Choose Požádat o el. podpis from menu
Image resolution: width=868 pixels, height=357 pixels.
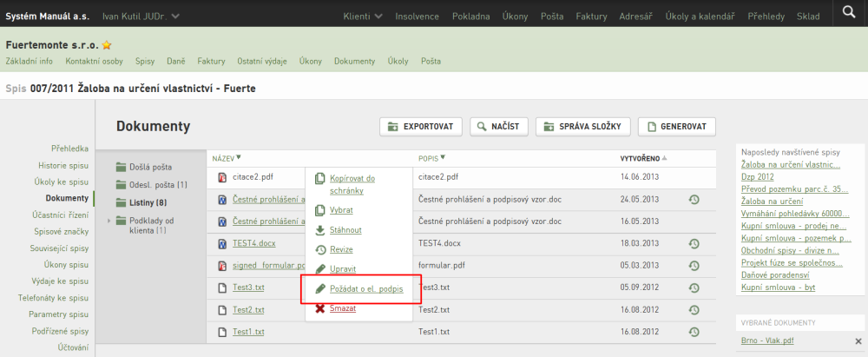(x=366, y=289)
